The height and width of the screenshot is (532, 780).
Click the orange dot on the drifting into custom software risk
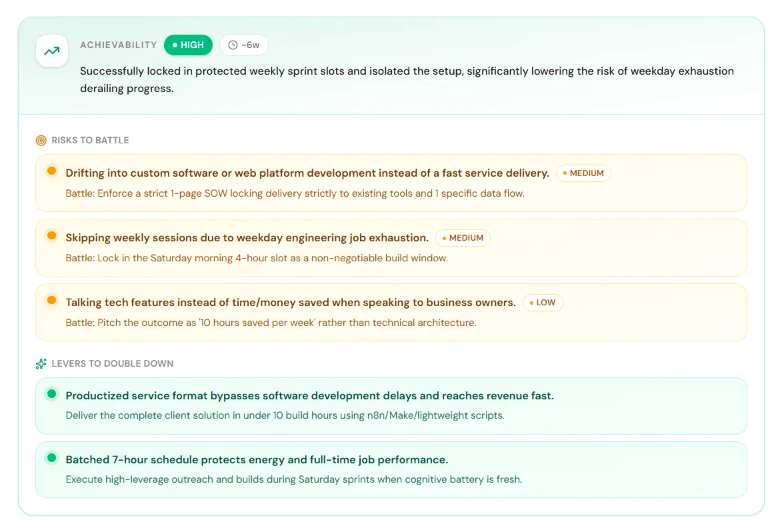point(52,171)
